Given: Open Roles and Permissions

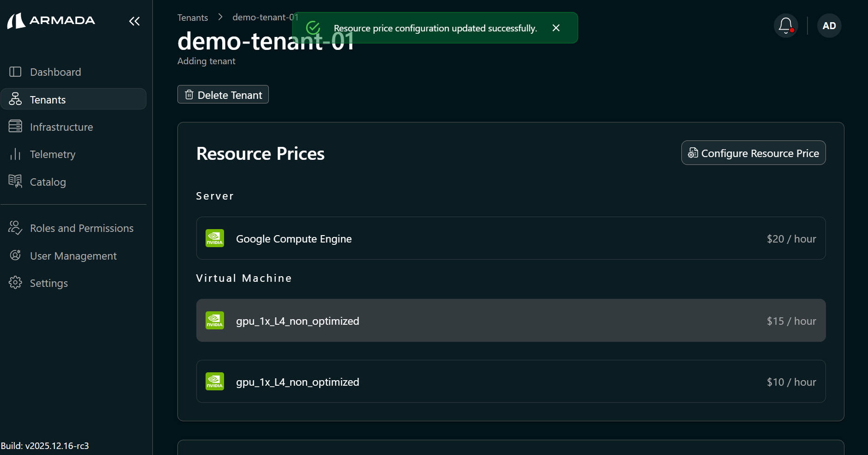Looking at the screenshot, I should click(x=81, y=228).
